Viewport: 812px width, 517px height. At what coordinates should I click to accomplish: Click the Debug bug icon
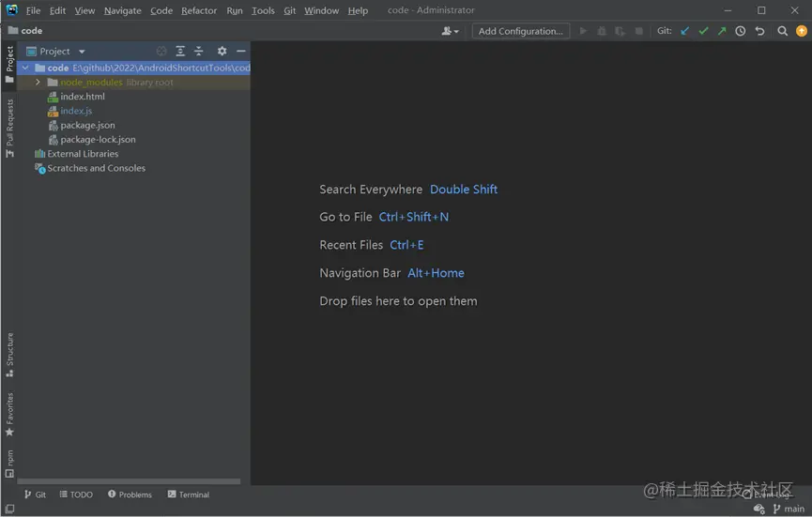[602, 31]
